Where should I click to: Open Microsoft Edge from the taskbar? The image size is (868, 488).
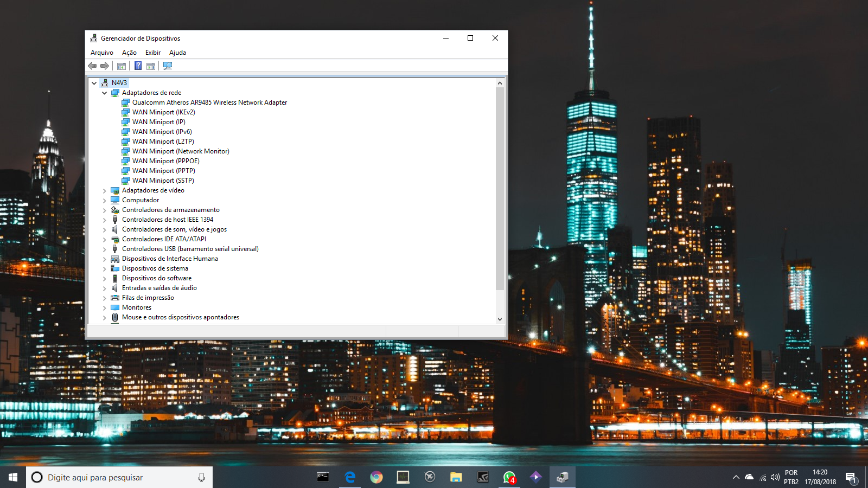coord(350,477)
